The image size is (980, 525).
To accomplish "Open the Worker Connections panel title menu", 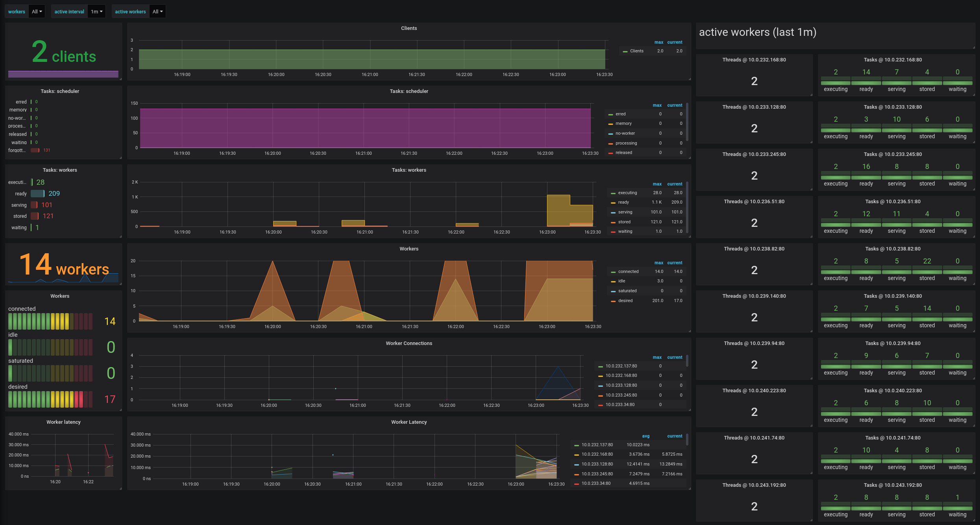I will pos(409,343).
